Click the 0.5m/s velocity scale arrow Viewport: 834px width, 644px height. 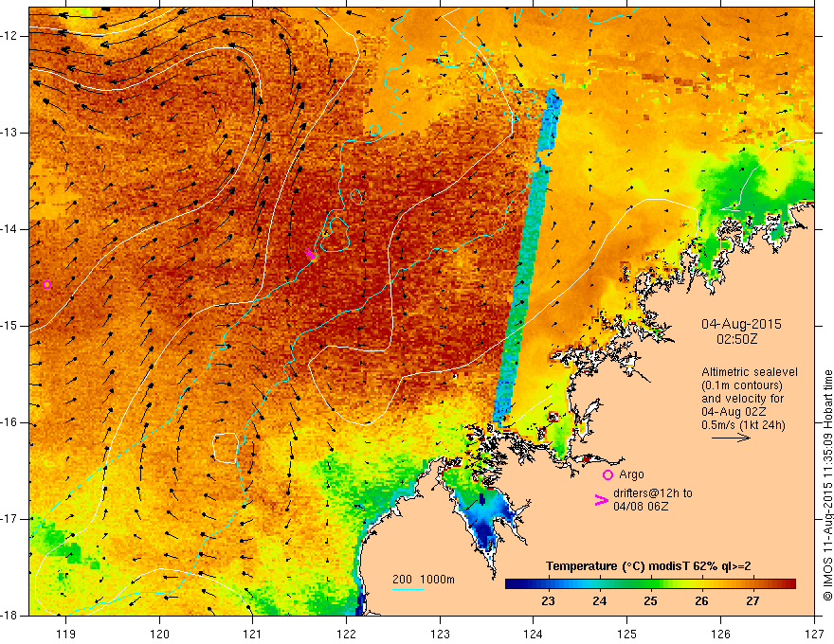point(731,438)
